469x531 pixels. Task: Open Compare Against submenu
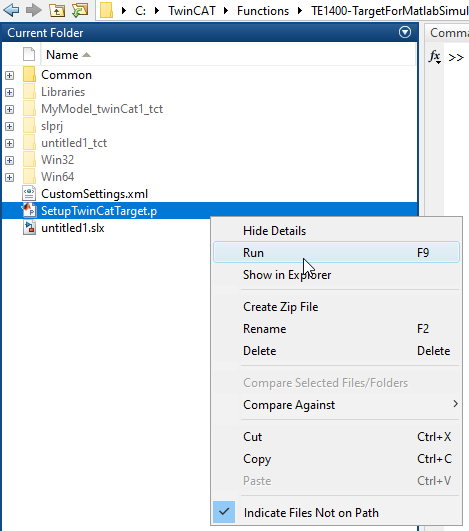(x=336, y=405)
